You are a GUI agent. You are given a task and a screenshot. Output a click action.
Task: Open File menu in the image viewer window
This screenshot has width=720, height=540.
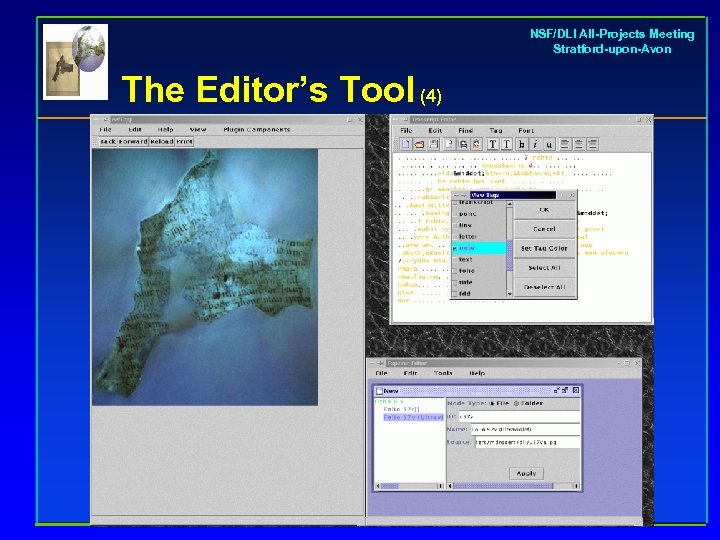105,129
